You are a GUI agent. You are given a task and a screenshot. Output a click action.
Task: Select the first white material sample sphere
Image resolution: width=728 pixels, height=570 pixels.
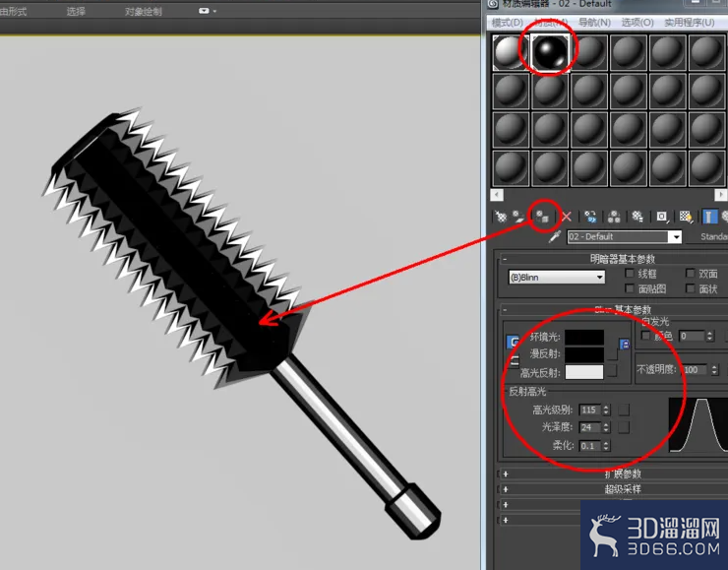pyautogui.click(x=511, y=52)
